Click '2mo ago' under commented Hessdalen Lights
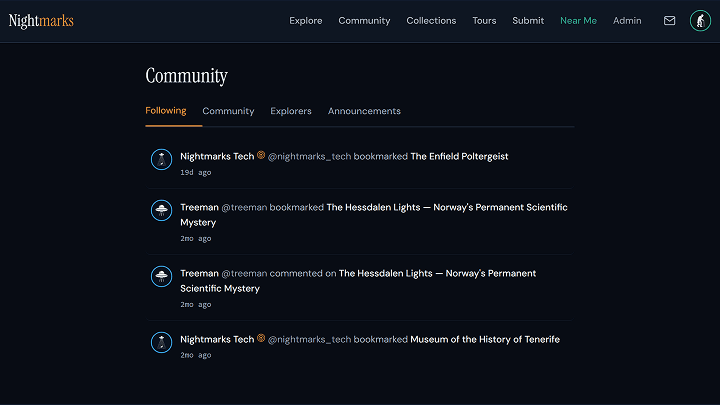 196,304
